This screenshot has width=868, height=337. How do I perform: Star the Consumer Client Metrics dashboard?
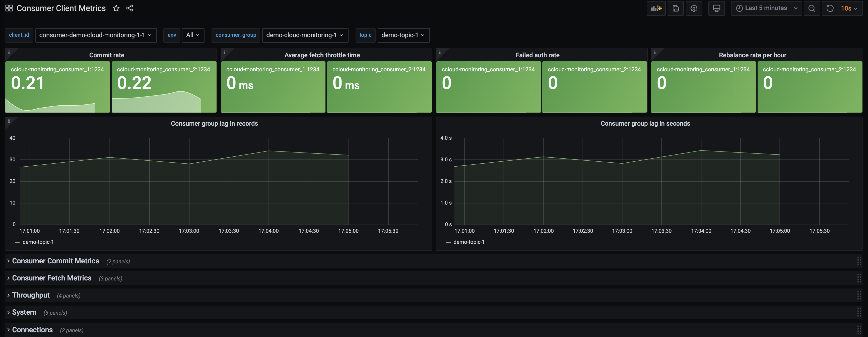coord(116,8)
